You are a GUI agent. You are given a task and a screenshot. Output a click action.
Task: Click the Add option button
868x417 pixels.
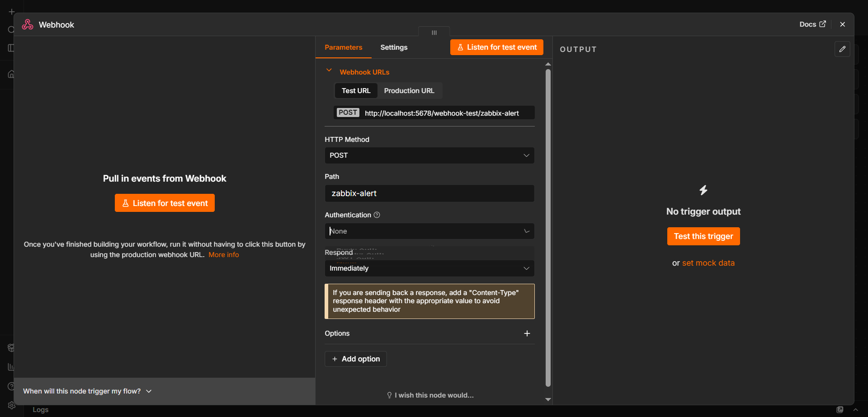(356, 359)
